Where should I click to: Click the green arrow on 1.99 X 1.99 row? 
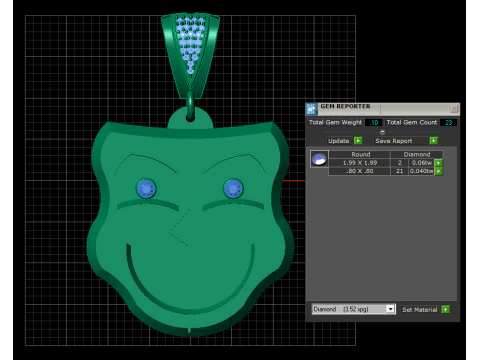tap(439, 163)
